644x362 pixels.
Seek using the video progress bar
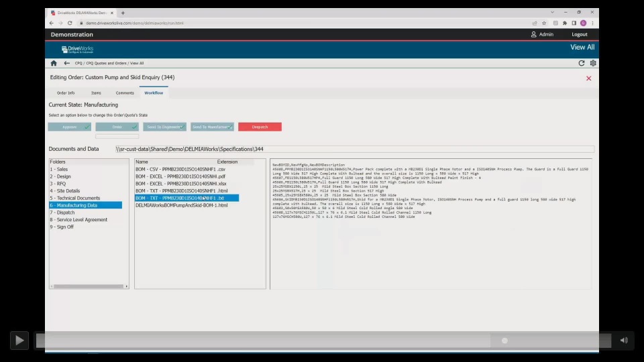pyautogui.click(x=323, y=341)
